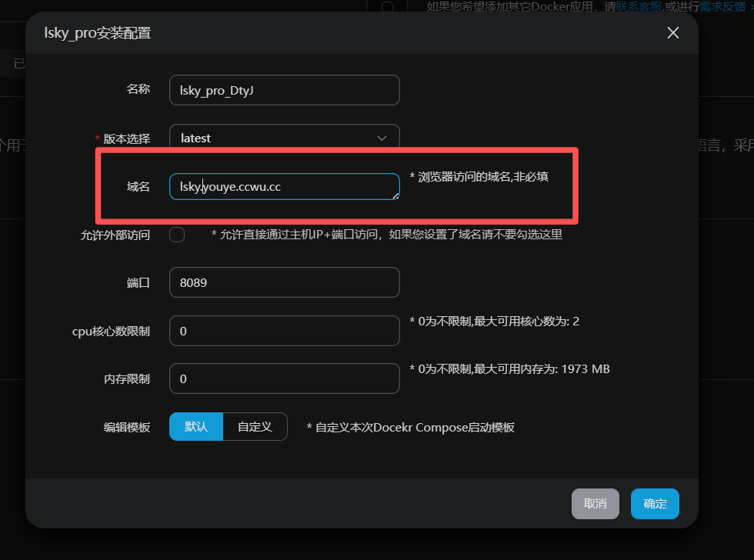Click the cpu核心数限制 input field
Image resolution: width=754 pixels, height=560 pixels.
(x=284, y=331)
